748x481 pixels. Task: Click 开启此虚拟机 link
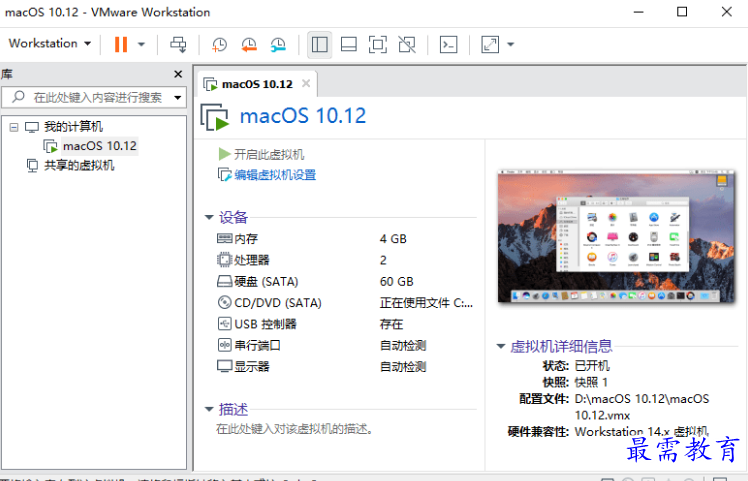click(x=269, y=154)
